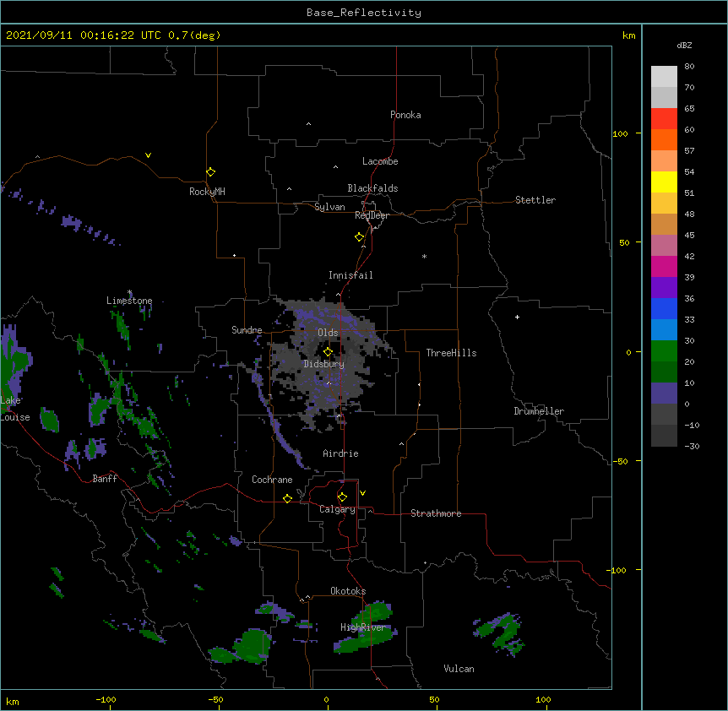Click the yellow diamond marker near RockyMH

tap(211, 172)
